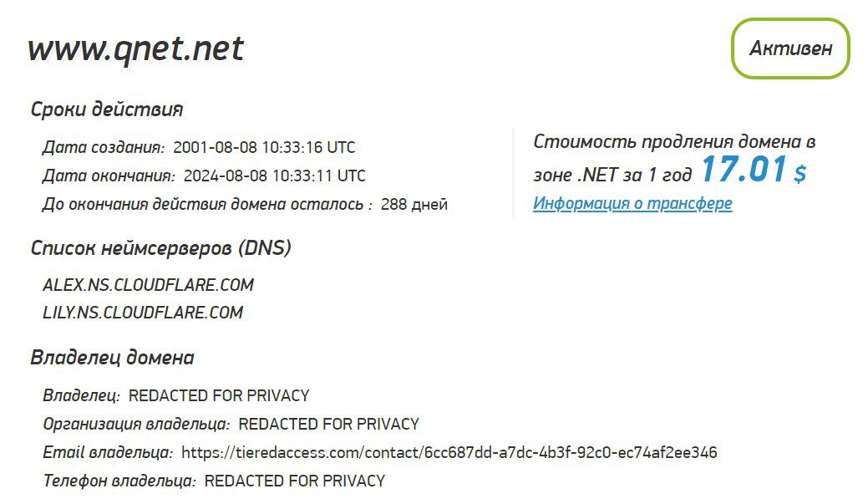
Task: Click the "Email владельца:" label
Action: point(108,453)
